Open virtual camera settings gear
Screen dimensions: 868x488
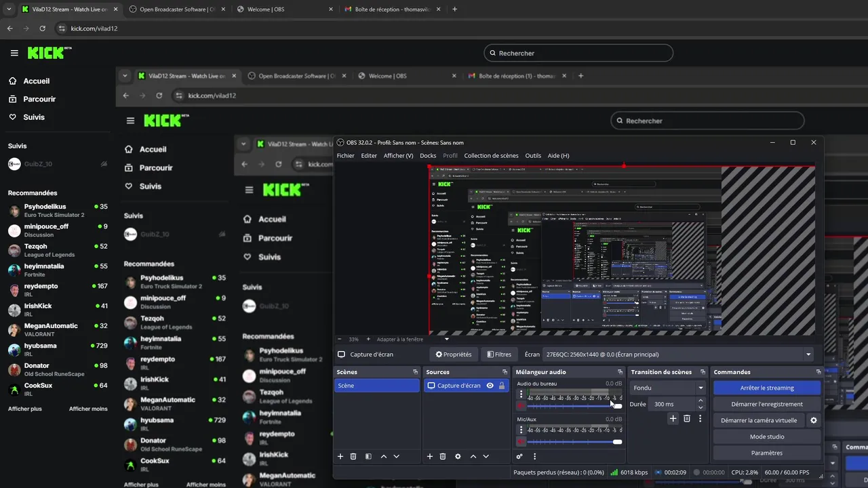click(x=814, y=420)
